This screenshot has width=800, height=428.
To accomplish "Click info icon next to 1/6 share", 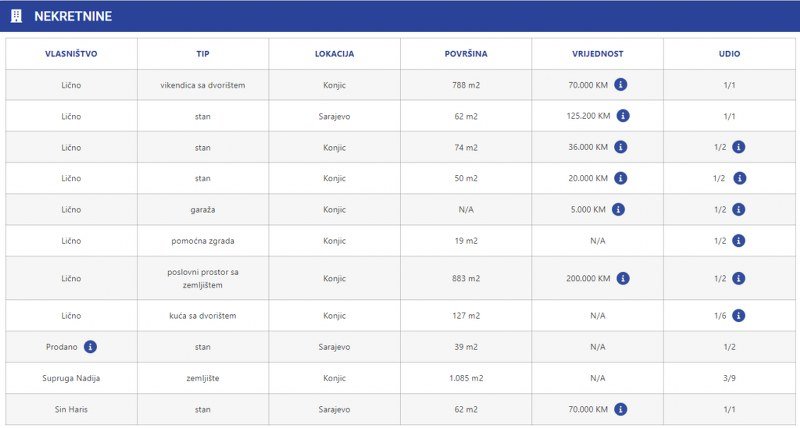I will [x=738, y=316].
